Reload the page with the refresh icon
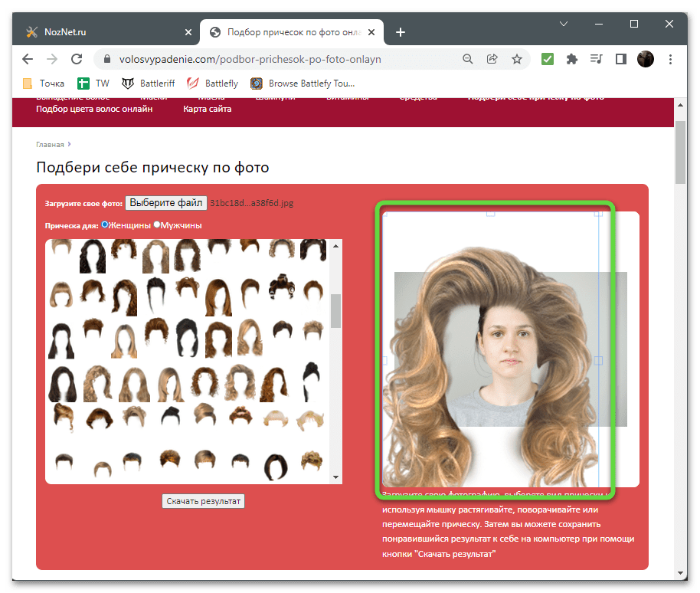Viewport: 700px width, 593px height. (76, 59)
